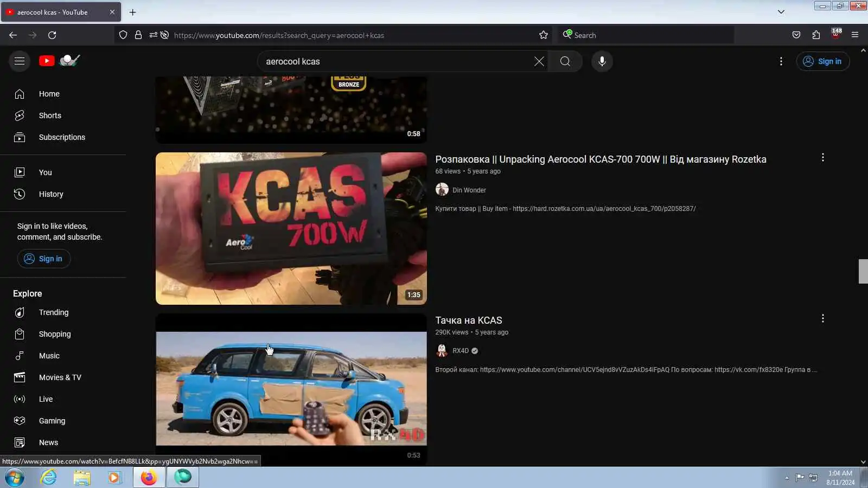
Task: Visit the RX4D channel name
Action: click(461, 351)
